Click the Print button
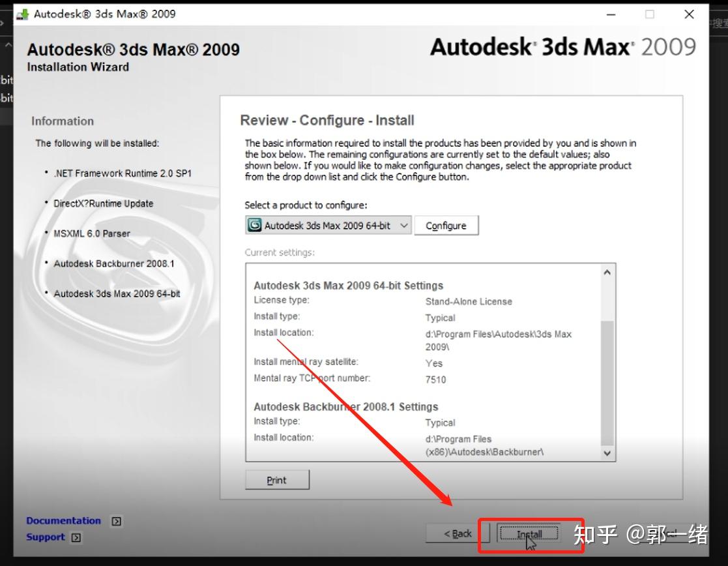 277,480
